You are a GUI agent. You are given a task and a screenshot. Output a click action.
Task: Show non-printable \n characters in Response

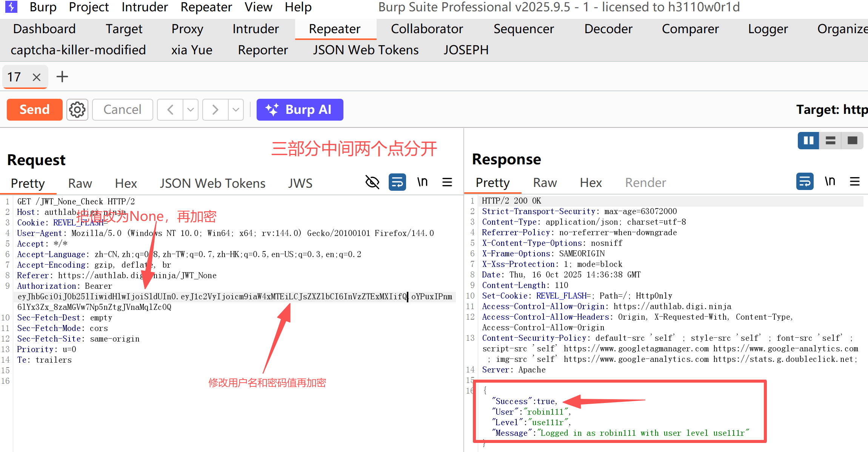[x=830, y=182]
